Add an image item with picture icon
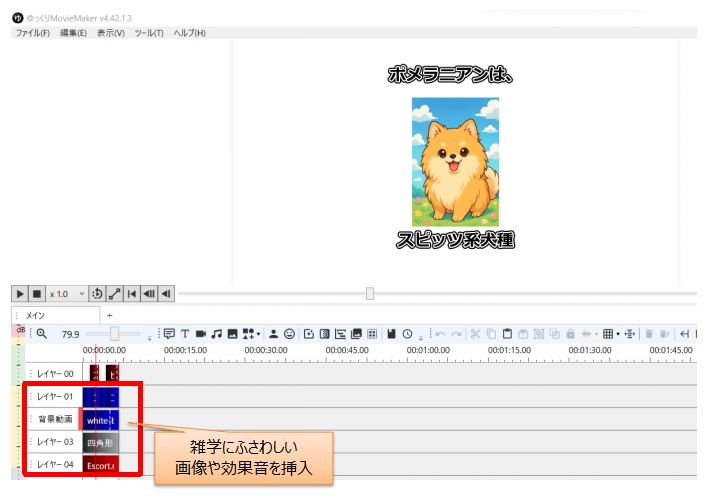Image resolution: width=711 pixels, height=496 pixels. 233,334
